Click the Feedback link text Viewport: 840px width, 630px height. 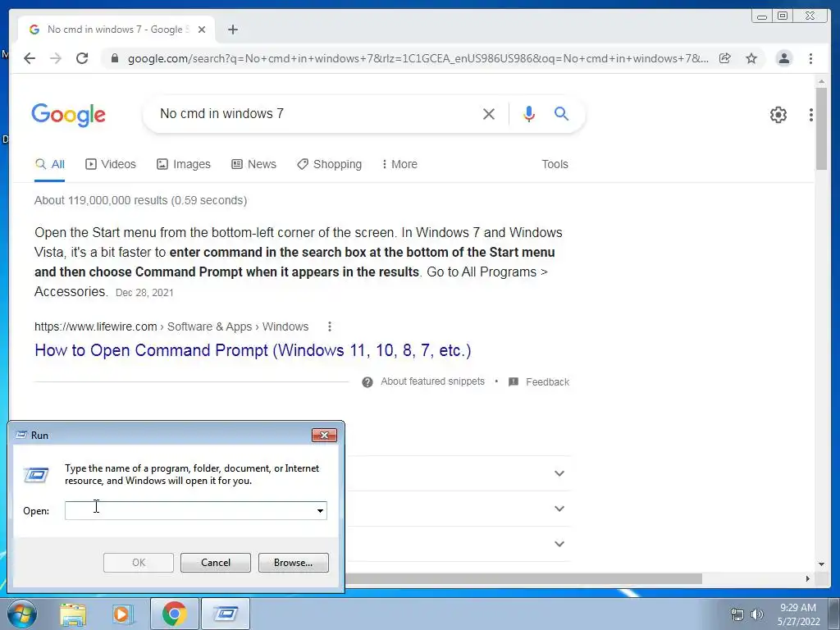pyautogui.click(x=547, y=382)
